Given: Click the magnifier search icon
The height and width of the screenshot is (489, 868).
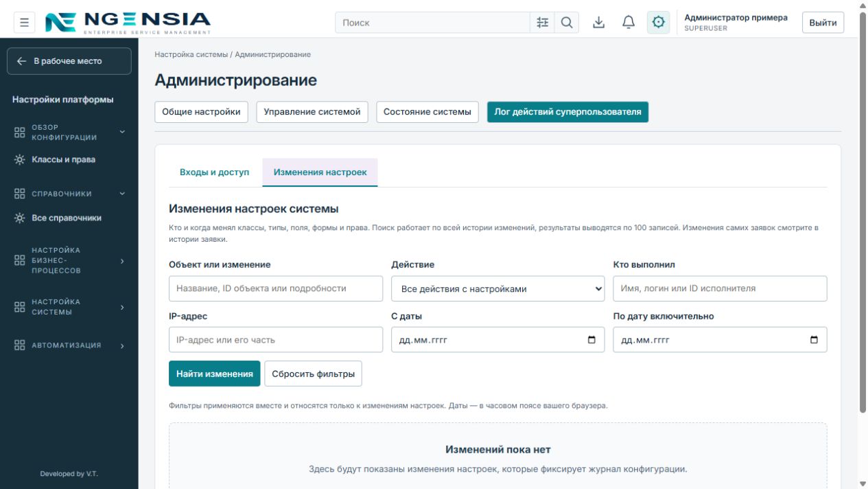Looking at the screenshot, I should point(567,23).
